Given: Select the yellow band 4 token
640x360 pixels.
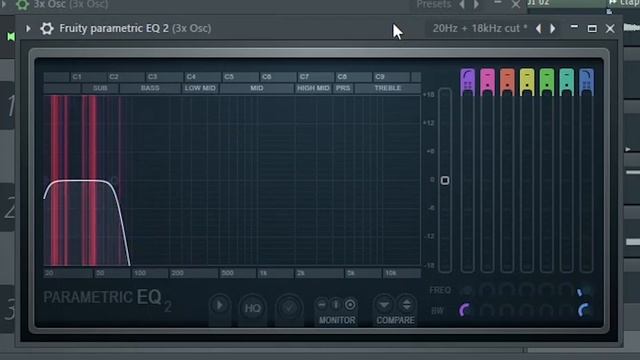Looking at the screenshot, I should point(527,82).
